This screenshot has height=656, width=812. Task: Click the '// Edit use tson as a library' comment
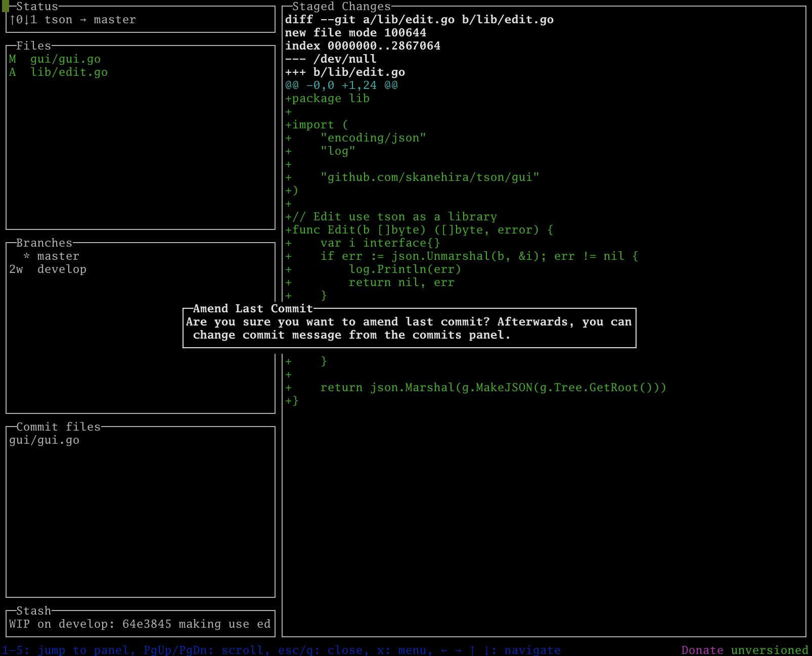391,217
